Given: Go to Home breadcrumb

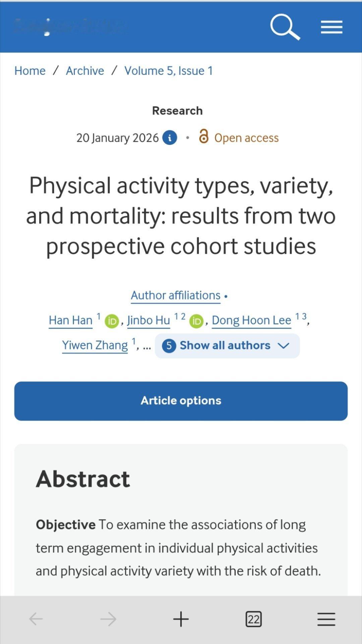Looking at the screenshot, I should click(30, 71).
